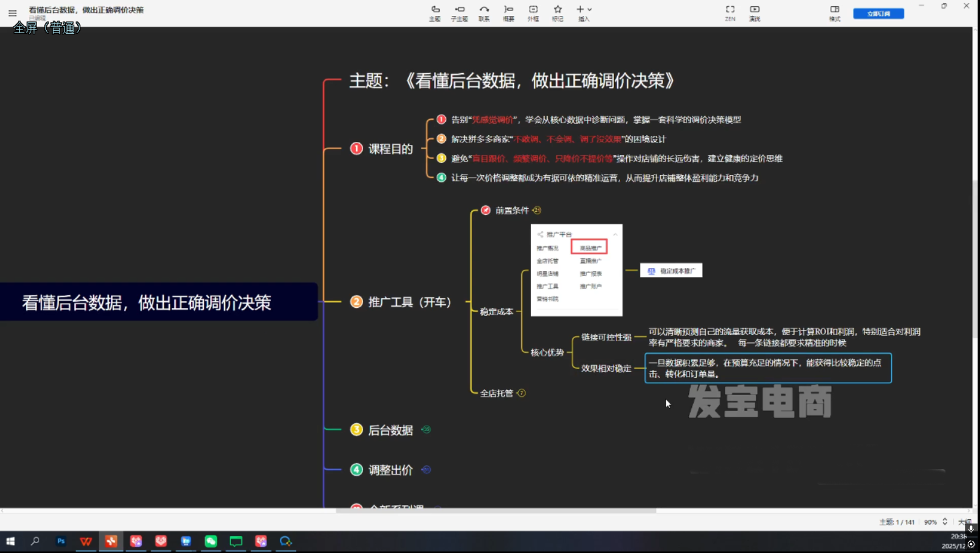Open the 标记 marker star tool
Image resolution: width=980 pixels, height=553 pixels.
[x=558, y=13]
